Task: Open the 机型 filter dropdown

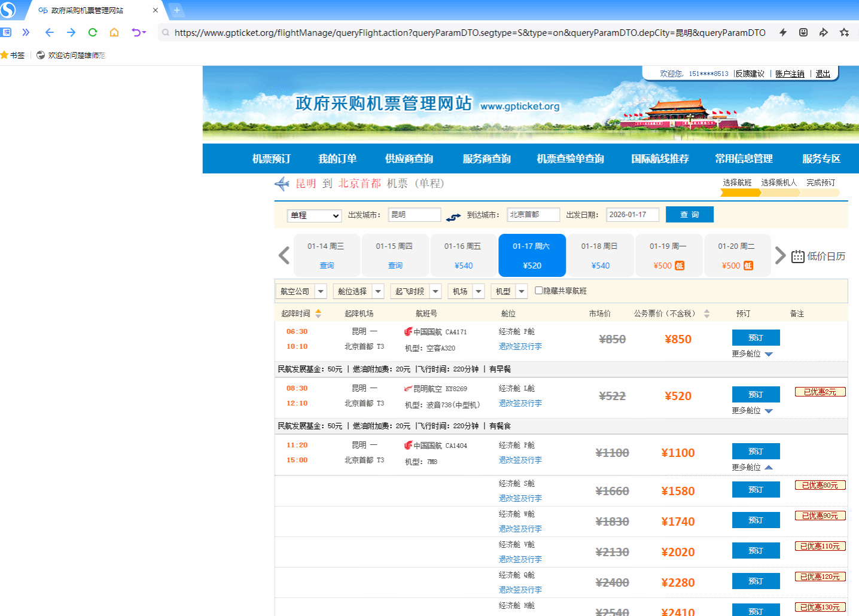Action: (509, 291)
